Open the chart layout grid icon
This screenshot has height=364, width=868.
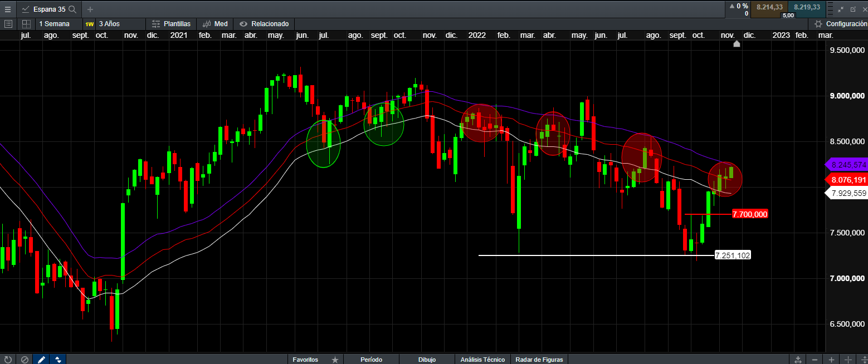coord(26,24)
